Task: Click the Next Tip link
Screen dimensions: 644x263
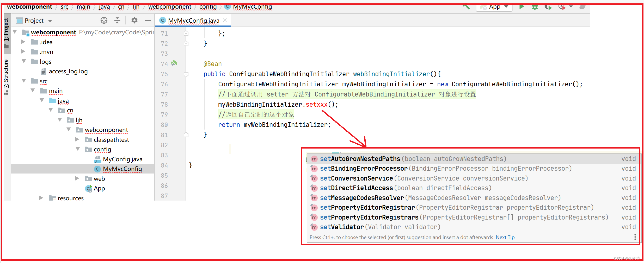Action: point(505,237)
